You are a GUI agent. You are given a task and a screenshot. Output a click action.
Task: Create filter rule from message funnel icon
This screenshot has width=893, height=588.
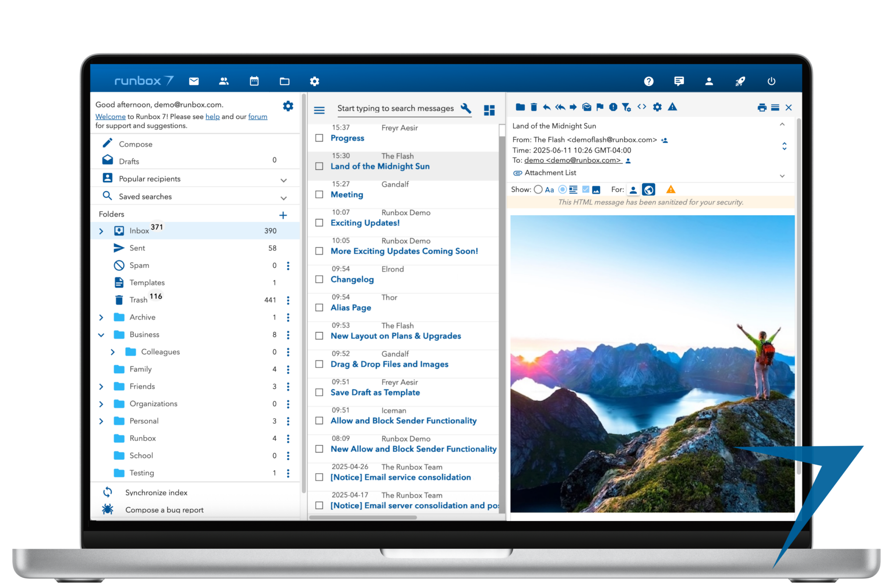click(x=626, y=107)
